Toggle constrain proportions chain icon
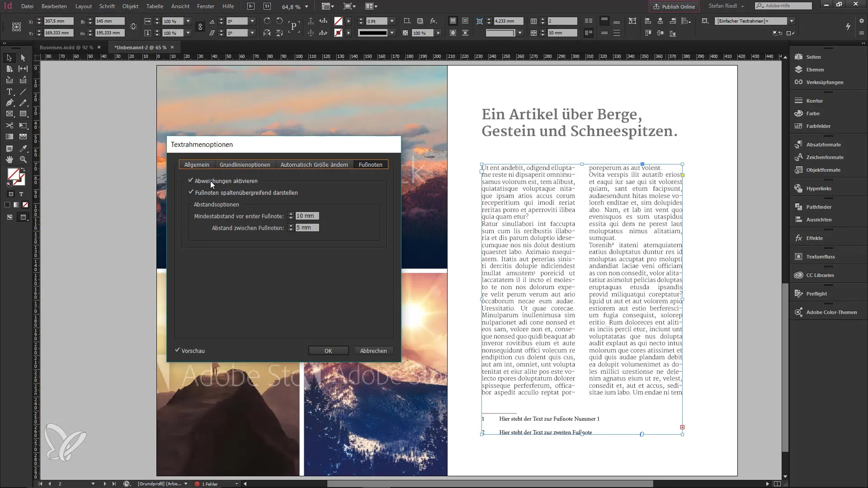 click(x=200, y=27)
